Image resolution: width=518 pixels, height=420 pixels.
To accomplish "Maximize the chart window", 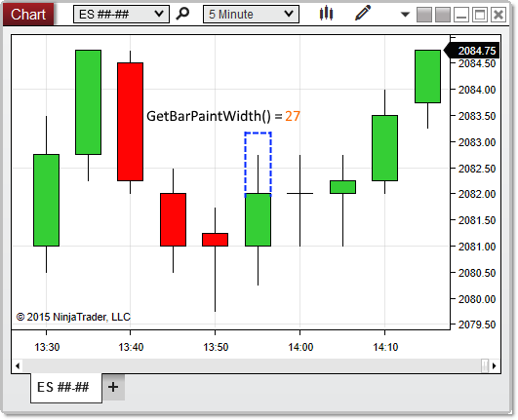I will click(480, 15).
